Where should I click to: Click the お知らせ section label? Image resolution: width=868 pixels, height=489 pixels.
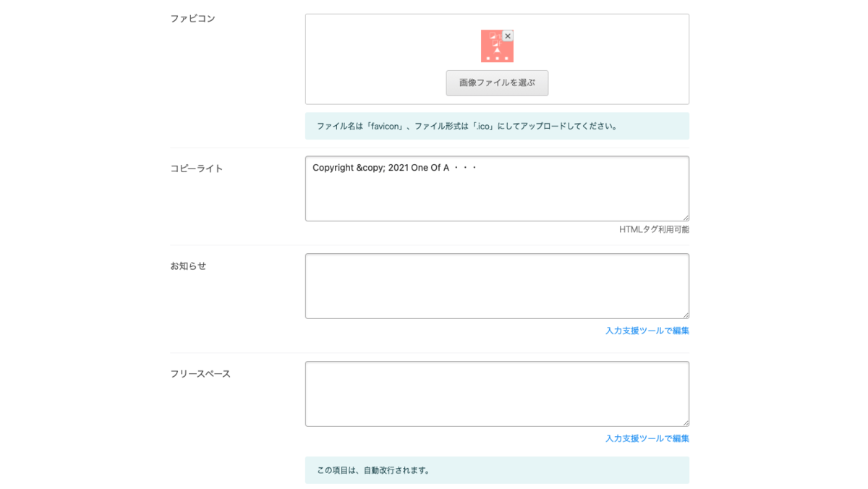coord(189,265)
